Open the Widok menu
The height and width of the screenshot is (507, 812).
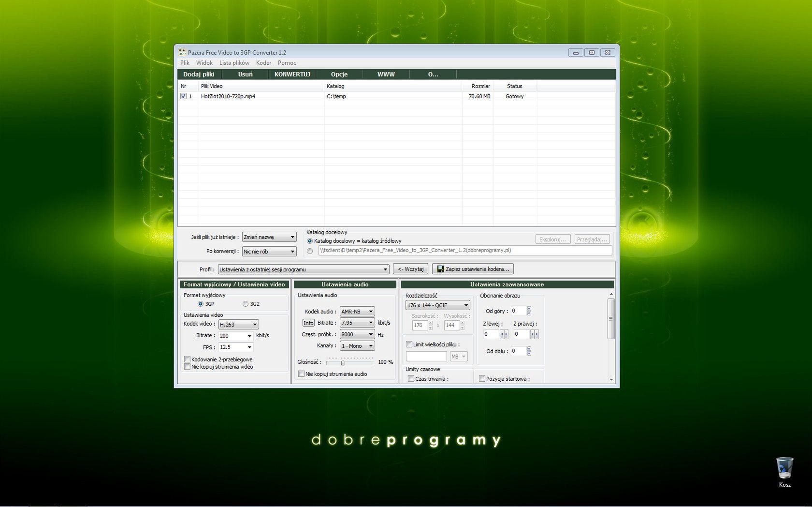click(x=204, y=63)
